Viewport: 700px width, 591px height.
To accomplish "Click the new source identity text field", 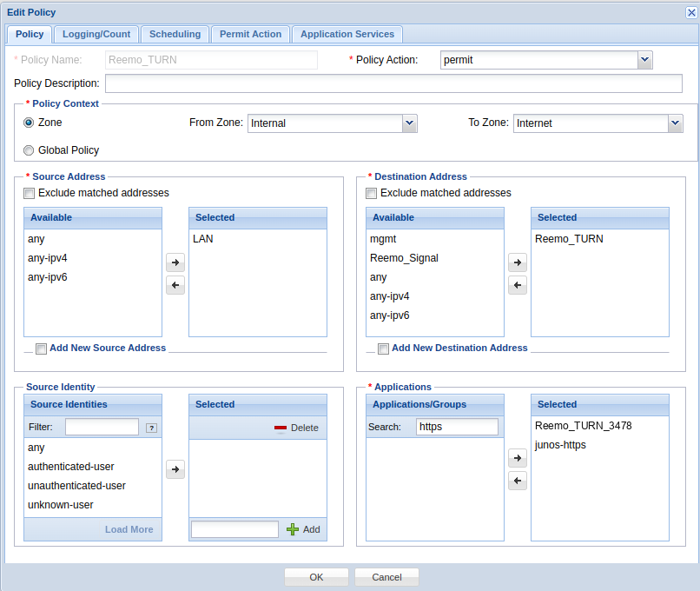I will (x=234, y=529).
